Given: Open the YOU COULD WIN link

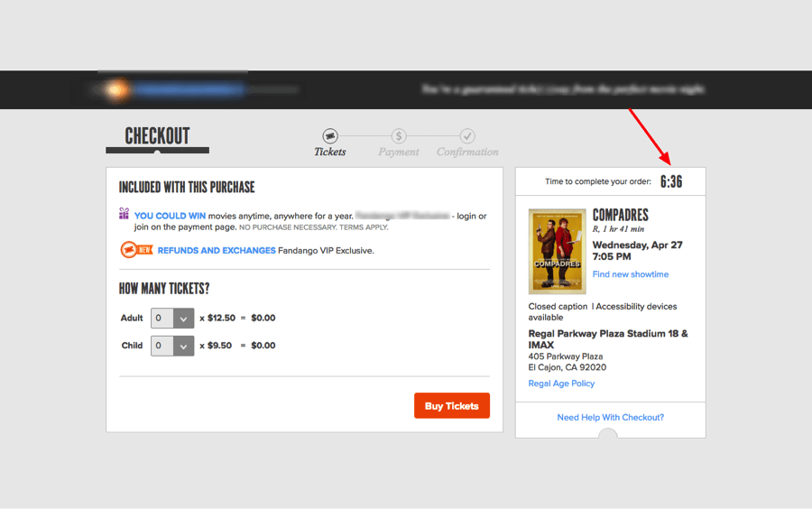Looking at the screenshot, I should (x=170, y=216).
